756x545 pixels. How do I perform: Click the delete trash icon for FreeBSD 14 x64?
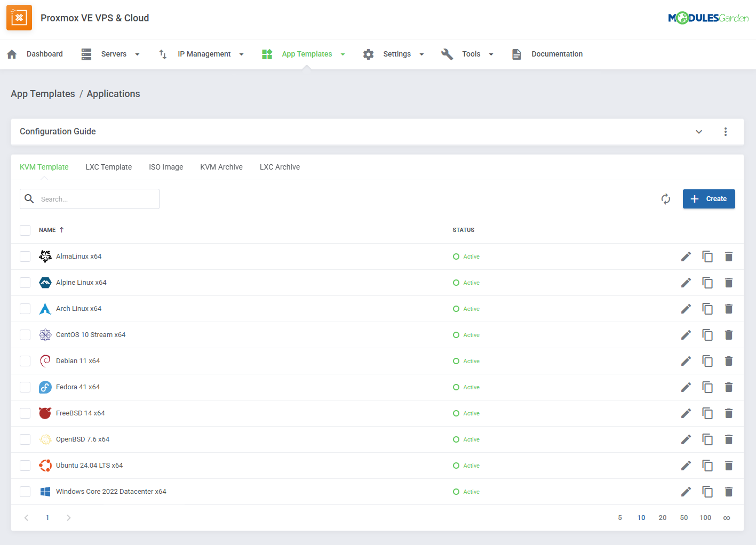pyautogui.click(x=729, y=413)
